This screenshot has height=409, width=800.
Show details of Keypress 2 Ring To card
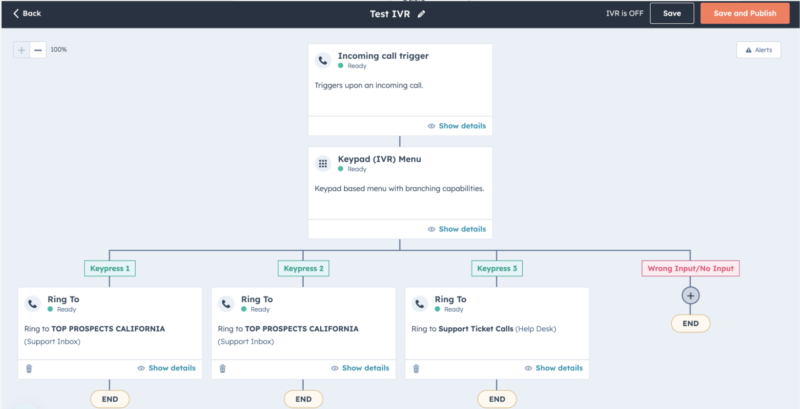(360, 368)
